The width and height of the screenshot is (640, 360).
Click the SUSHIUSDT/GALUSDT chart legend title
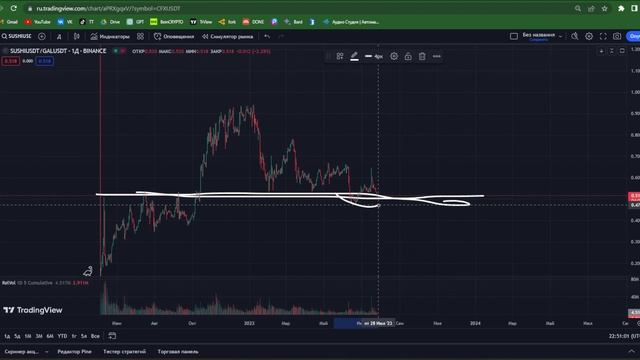coord(58,51)
